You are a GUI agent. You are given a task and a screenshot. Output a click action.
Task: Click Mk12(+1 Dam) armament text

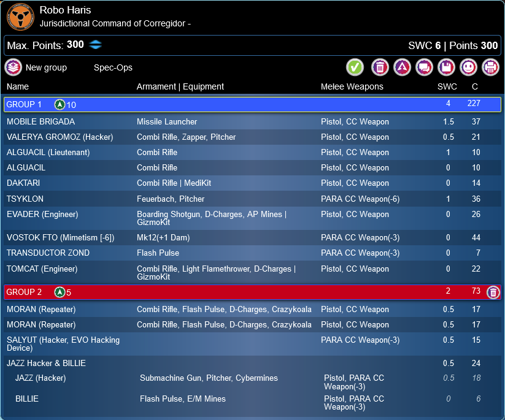[x=163, y=237]
